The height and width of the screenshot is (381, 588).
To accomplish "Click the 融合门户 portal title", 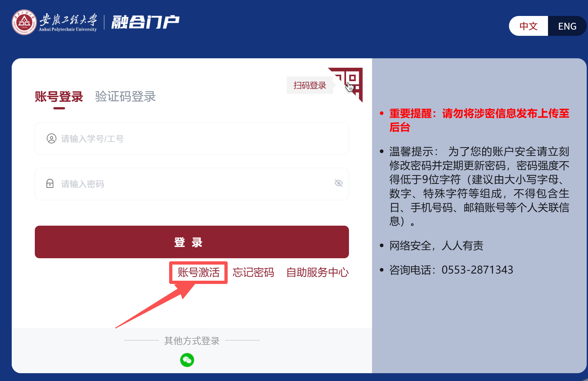I will 145,22.
